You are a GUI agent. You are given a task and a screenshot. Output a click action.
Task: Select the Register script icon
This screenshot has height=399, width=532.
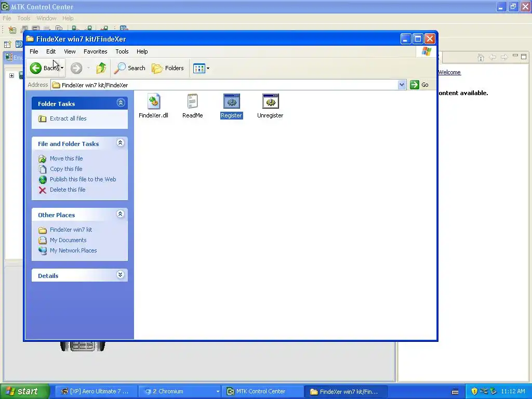click(231, 101)
